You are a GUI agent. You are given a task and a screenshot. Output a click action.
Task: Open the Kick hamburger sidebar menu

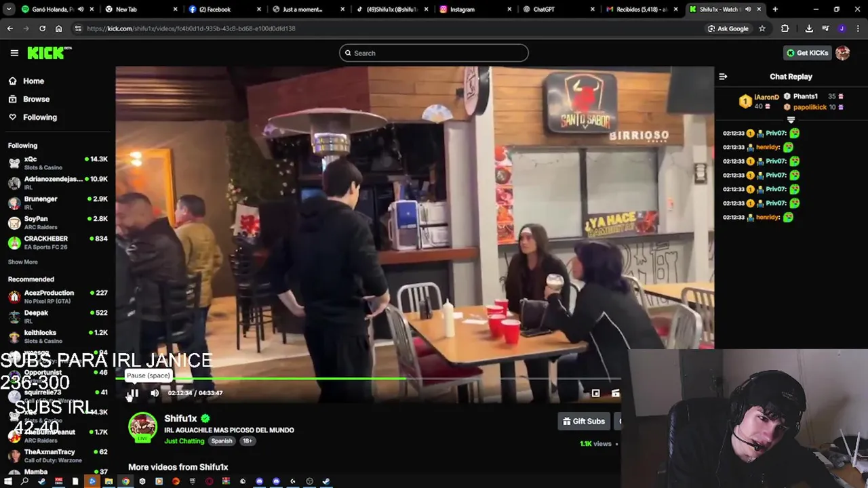14,53
